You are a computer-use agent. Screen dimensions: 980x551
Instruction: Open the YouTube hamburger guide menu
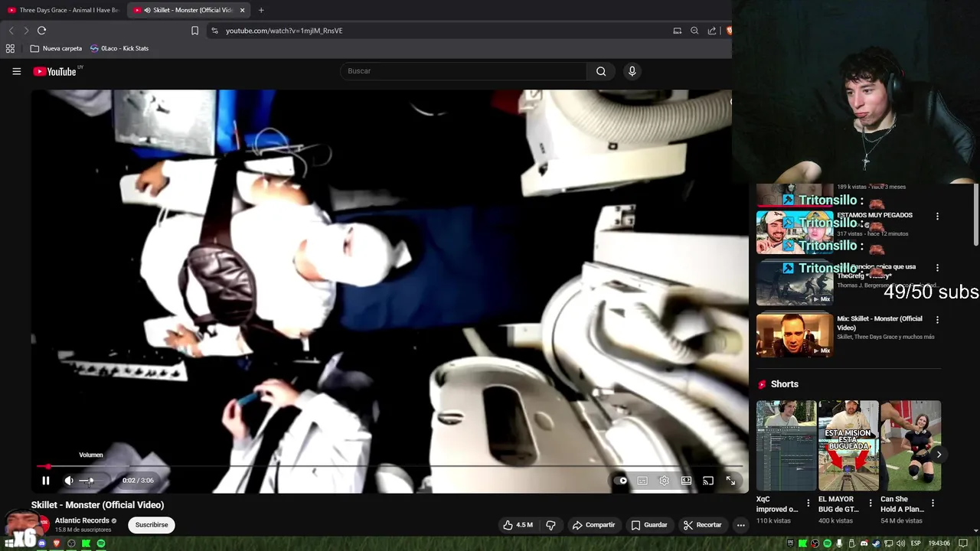coord(16,71)
